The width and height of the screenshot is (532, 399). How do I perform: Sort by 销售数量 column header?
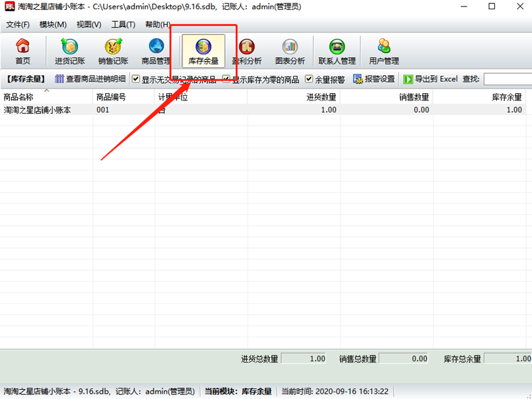(386, 97)
